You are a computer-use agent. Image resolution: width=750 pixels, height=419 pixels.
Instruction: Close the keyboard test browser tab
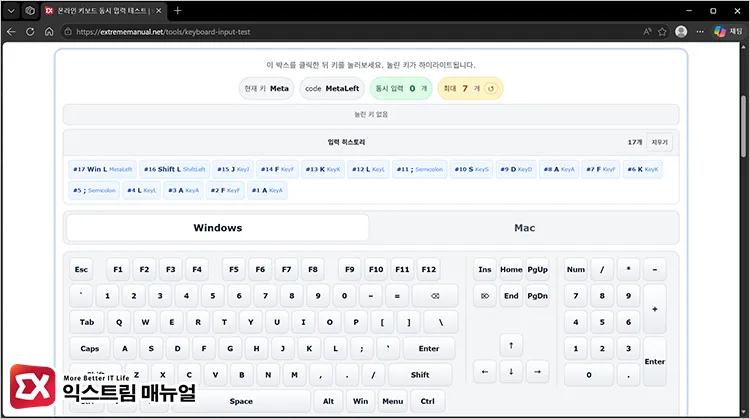(x=158, y=11)
